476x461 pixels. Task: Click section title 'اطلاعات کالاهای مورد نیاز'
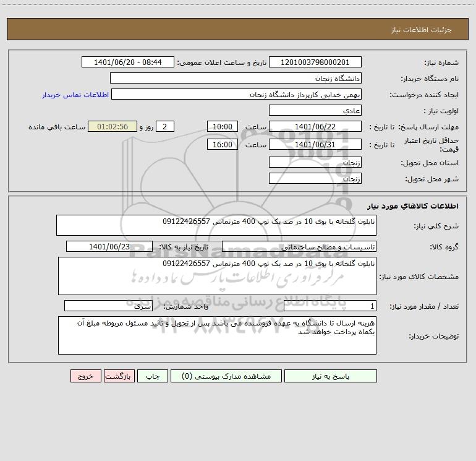click(413, 206)
